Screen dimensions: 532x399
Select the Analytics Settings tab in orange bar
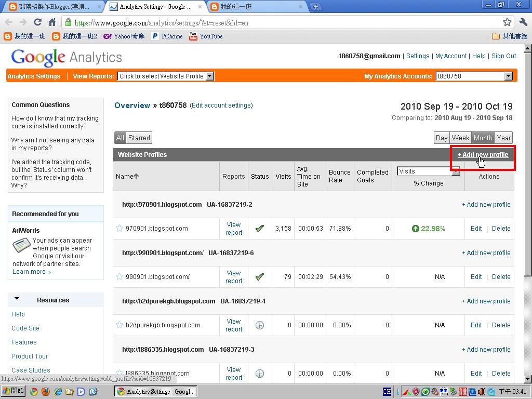coord(34,76)
